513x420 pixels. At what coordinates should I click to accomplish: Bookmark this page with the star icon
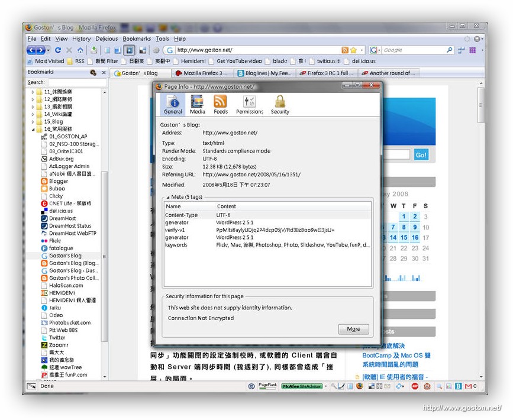coord(353,50)
